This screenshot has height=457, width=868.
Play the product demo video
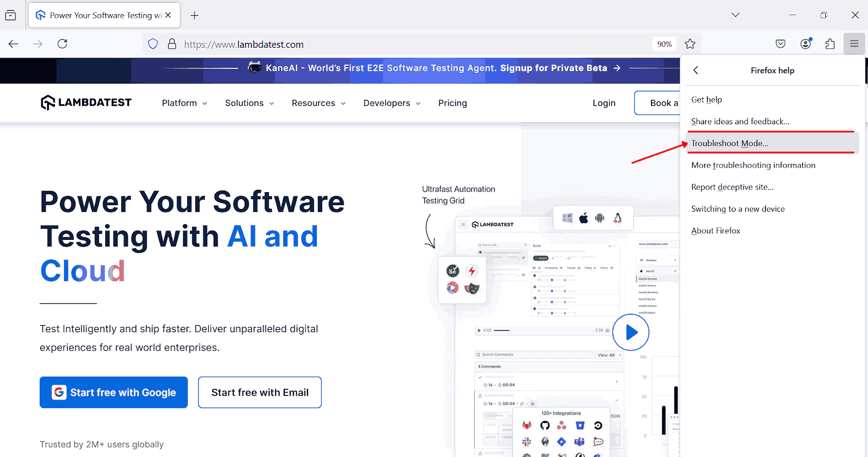click(x=631, y=332)
